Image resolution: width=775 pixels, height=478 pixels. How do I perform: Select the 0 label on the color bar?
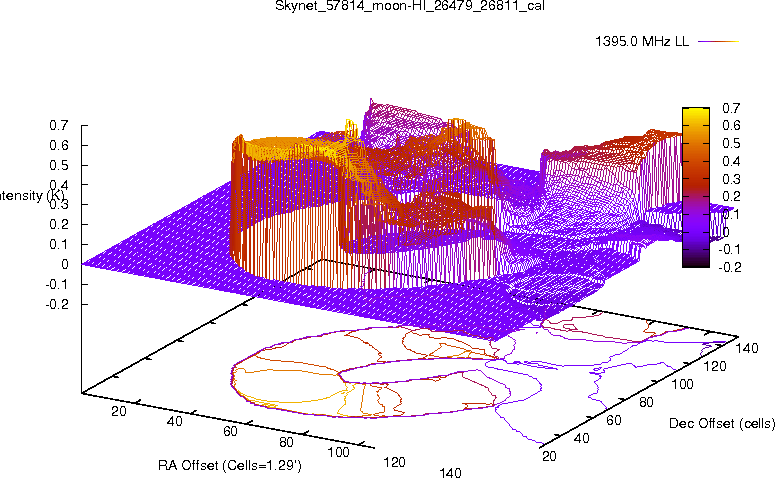pos(726,232)
